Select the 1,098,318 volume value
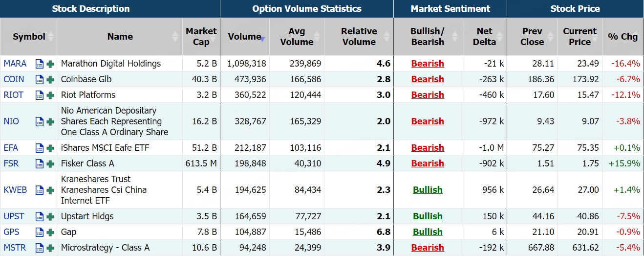The image size is (644, 256). tap(247, 64)
